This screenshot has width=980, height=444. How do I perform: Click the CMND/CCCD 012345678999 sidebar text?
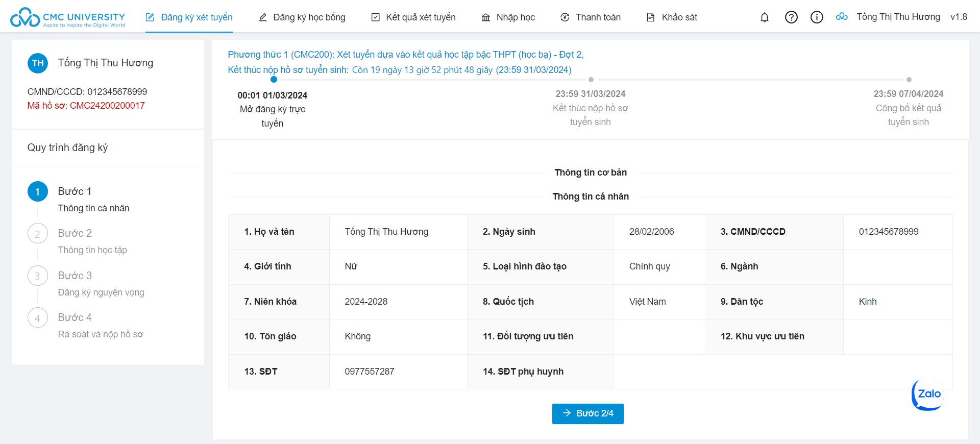[x=87, y=92]
